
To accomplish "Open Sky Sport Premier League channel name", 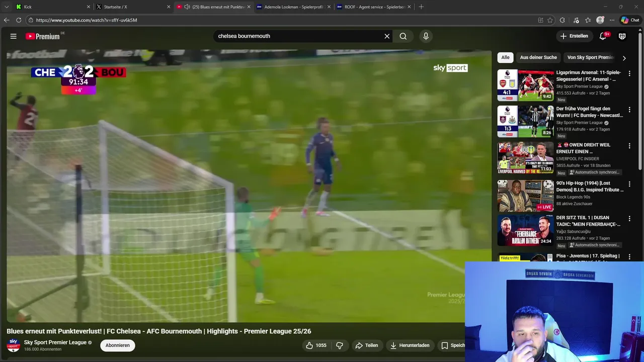I will (55, 342).
